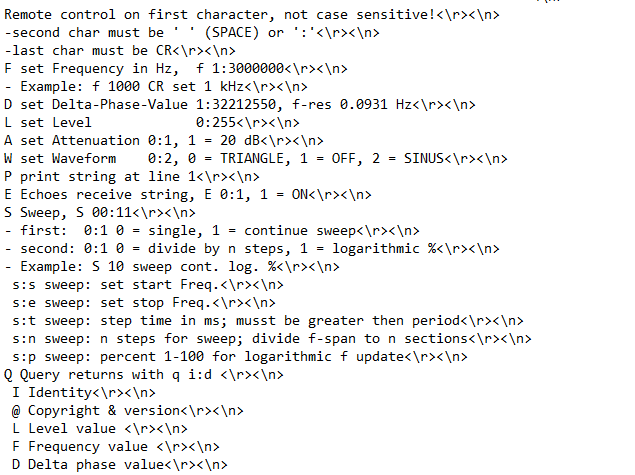Viewport: 635px width, 475px height.
Task: Click the 'L set Level 0:255' line
Action: (152, 123)
